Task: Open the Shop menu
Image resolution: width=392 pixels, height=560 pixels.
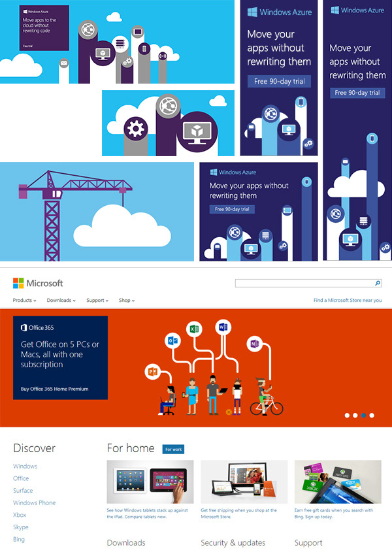Action: pos(127,301)
